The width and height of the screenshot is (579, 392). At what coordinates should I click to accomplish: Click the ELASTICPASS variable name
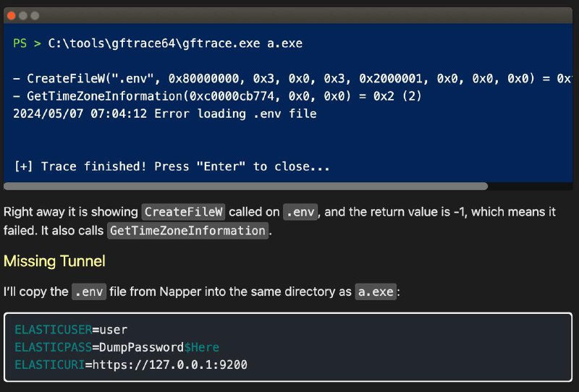pos(53,347)
